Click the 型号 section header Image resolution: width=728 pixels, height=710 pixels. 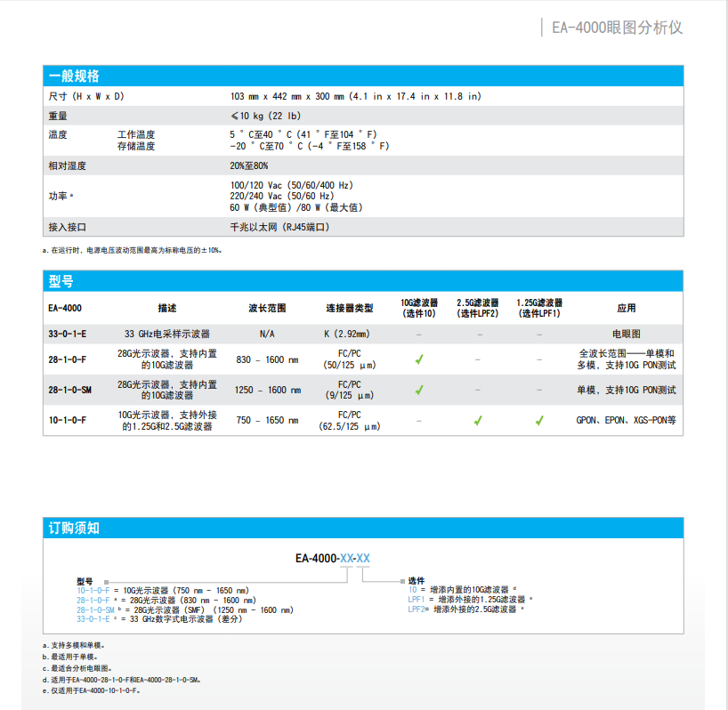(x=61, y=281)
